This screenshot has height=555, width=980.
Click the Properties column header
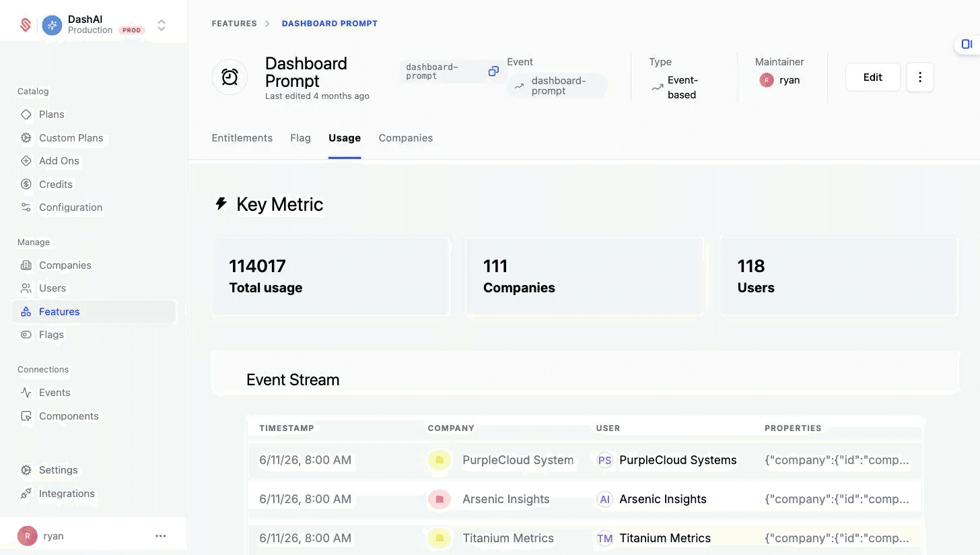(793, 428)
